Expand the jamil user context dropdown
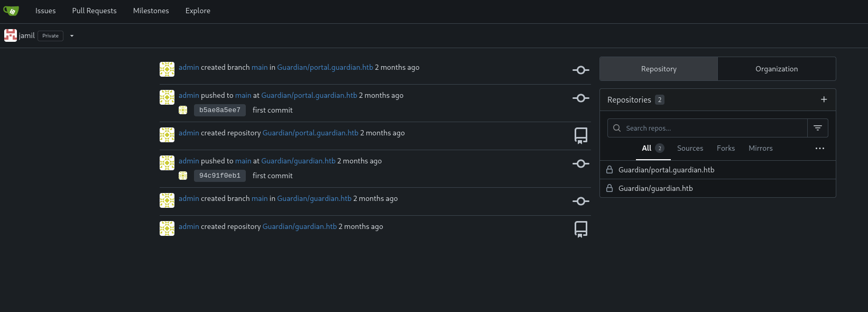Viewport: 868px width, 312px height. tap(72, 36)
